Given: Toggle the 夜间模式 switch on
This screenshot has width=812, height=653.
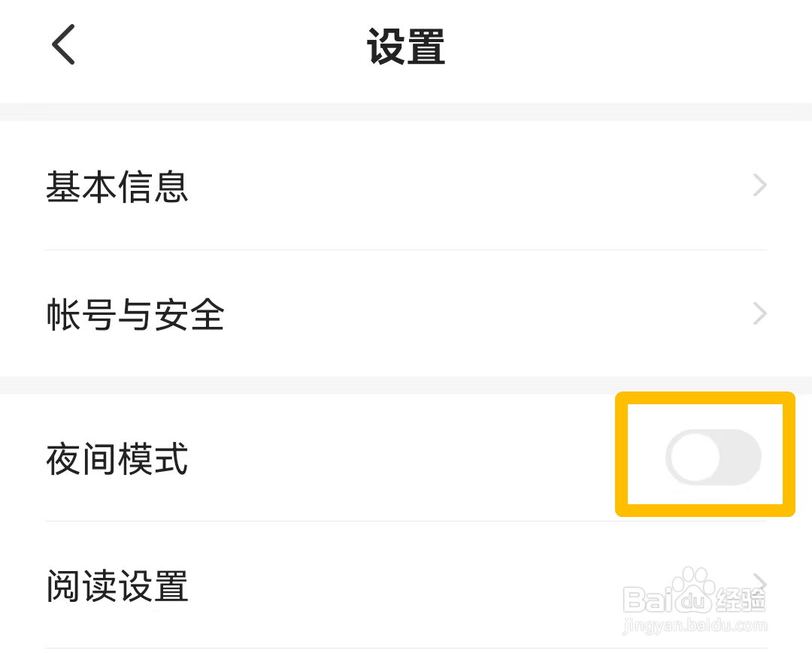Looking at the screenshot, I should [713, 458].
